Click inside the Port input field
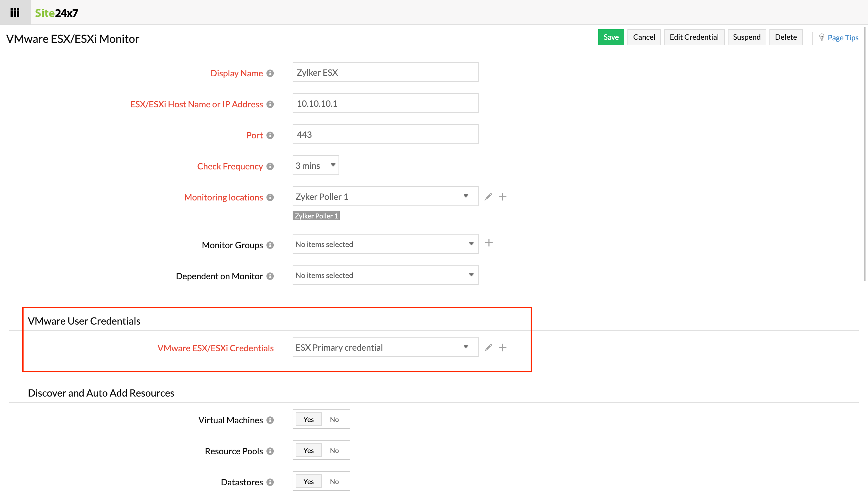868x503 pixels. [385, 134]
